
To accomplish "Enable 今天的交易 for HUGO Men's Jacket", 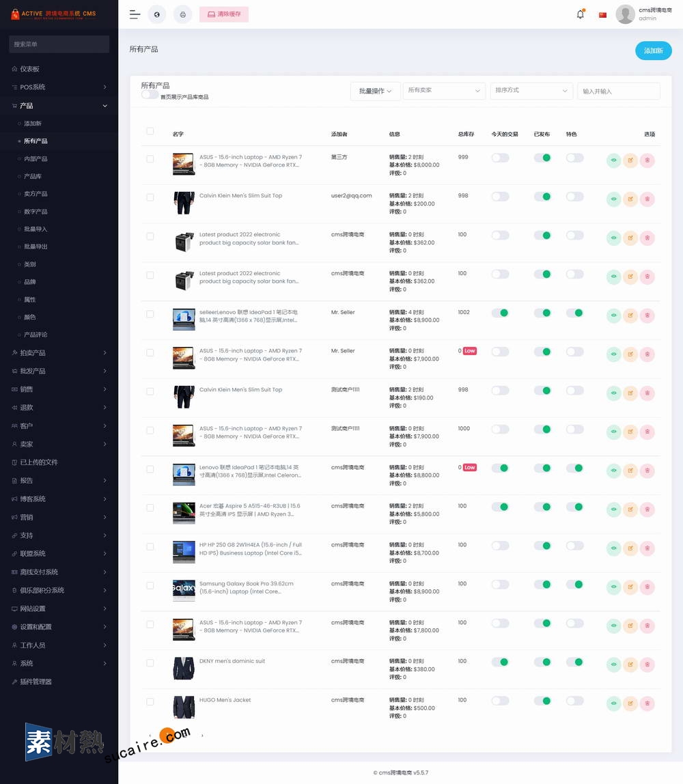I will point(500,701).
